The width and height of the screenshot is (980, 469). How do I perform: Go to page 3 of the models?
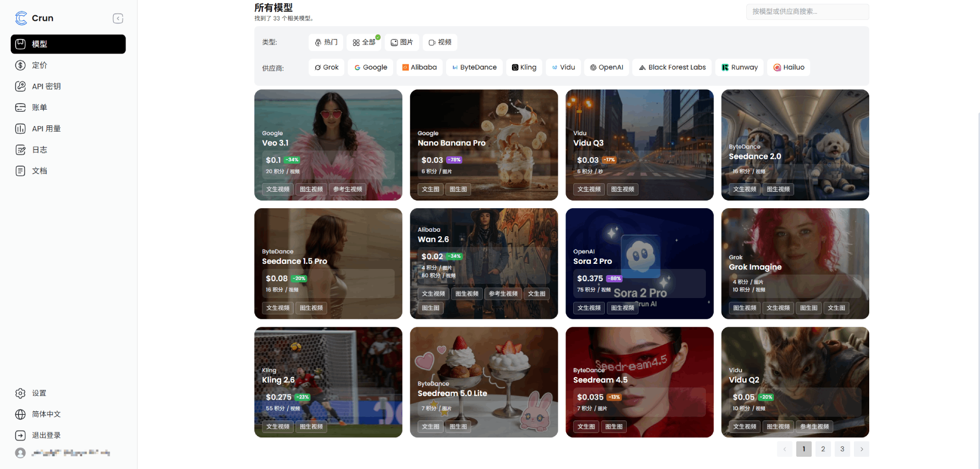pos(842,450)
